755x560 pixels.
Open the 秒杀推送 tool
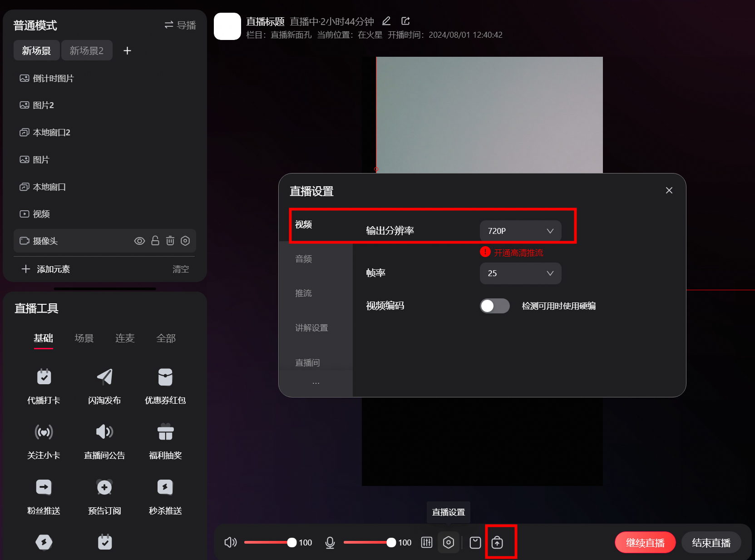(x=165, y=496)
